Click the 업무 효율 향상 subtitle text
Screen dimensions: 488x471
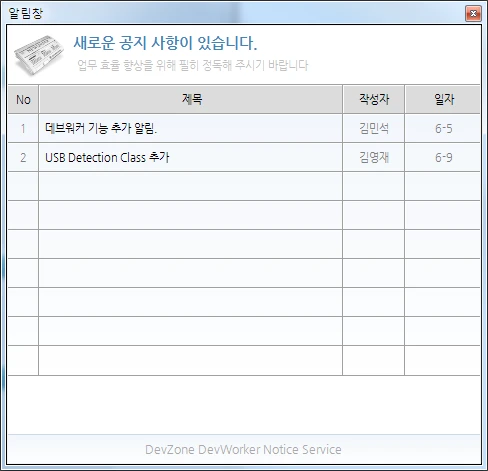click(193, 65)
